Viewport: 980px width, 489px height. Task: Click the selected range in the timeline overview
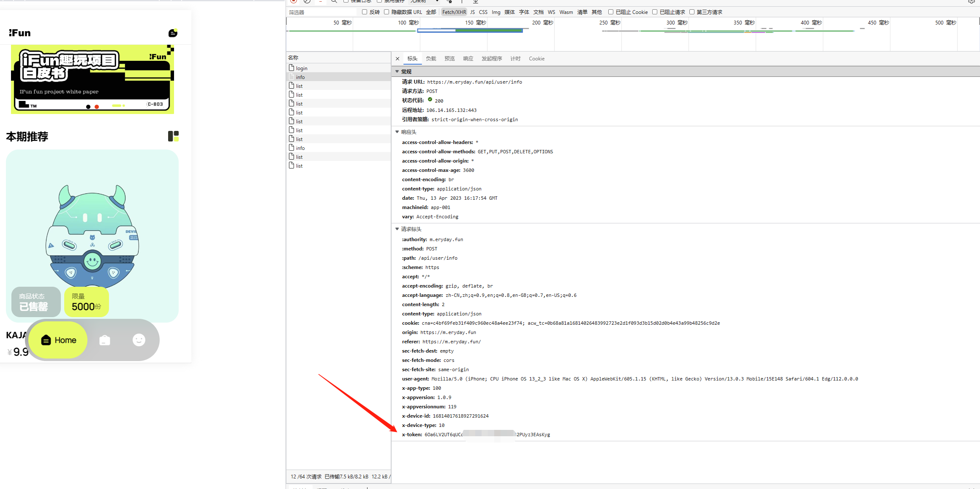pos(470,30)
